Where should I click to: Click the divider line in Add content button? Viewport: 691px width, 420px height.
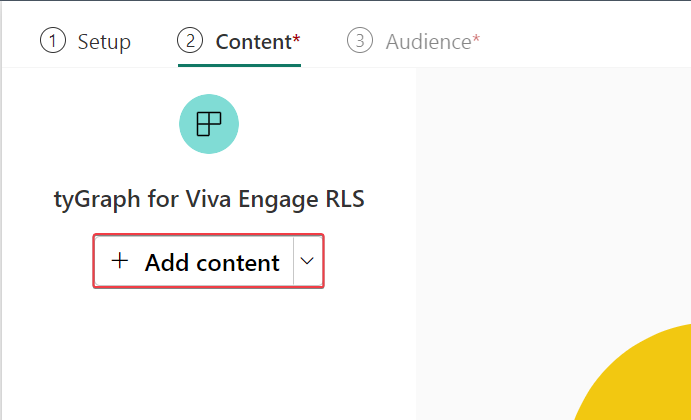coord(292,261)
